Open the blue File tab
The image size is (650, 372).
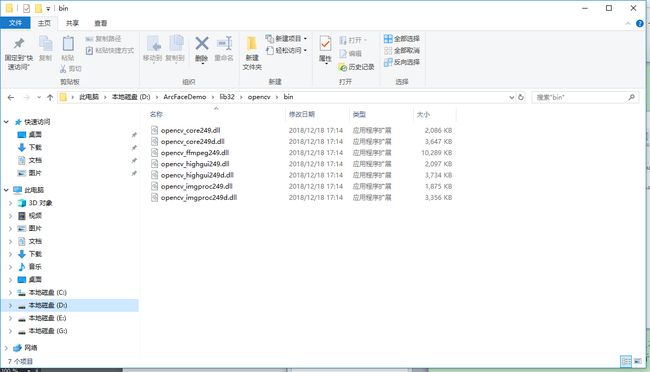[x=15, y=23]
